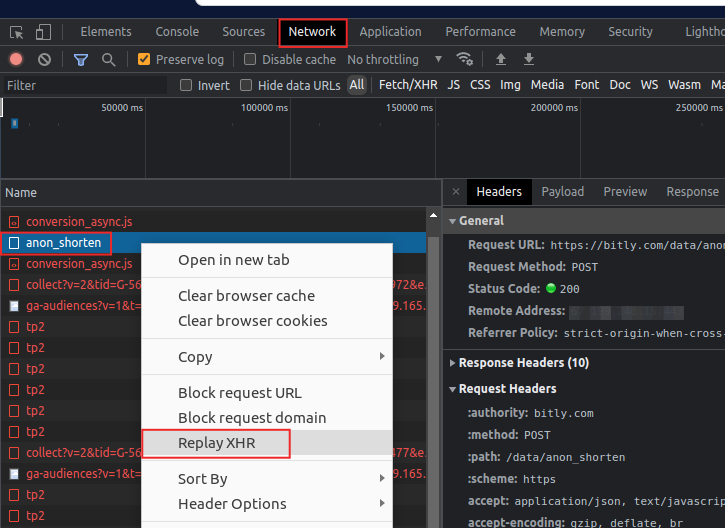Click the Filter text input field

pyautogui.click(x=85, y=86)
